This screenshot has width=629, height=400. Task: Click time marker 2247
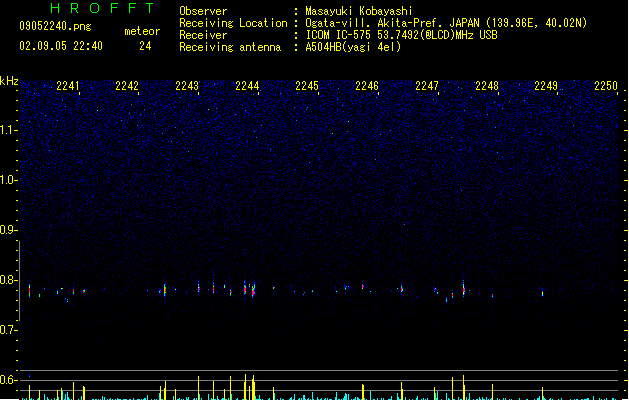427,86
